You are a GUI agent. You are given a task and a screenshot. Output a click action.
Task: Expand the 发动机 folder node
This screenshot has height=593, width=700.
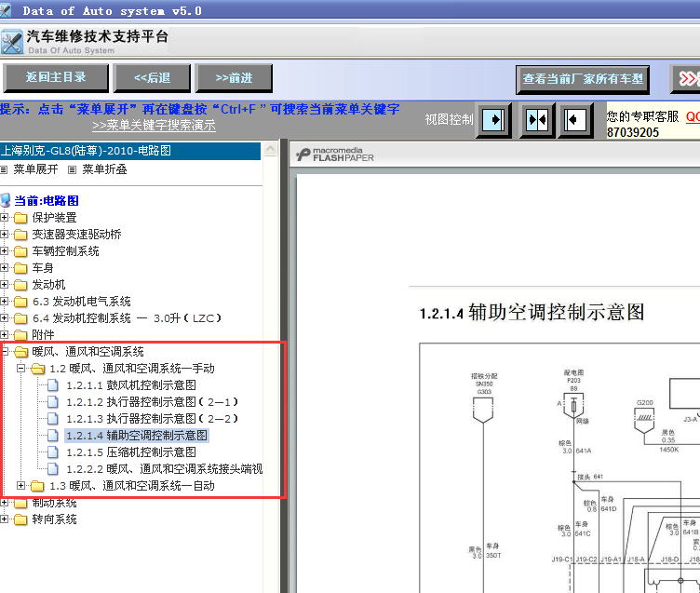pos(4,285)
